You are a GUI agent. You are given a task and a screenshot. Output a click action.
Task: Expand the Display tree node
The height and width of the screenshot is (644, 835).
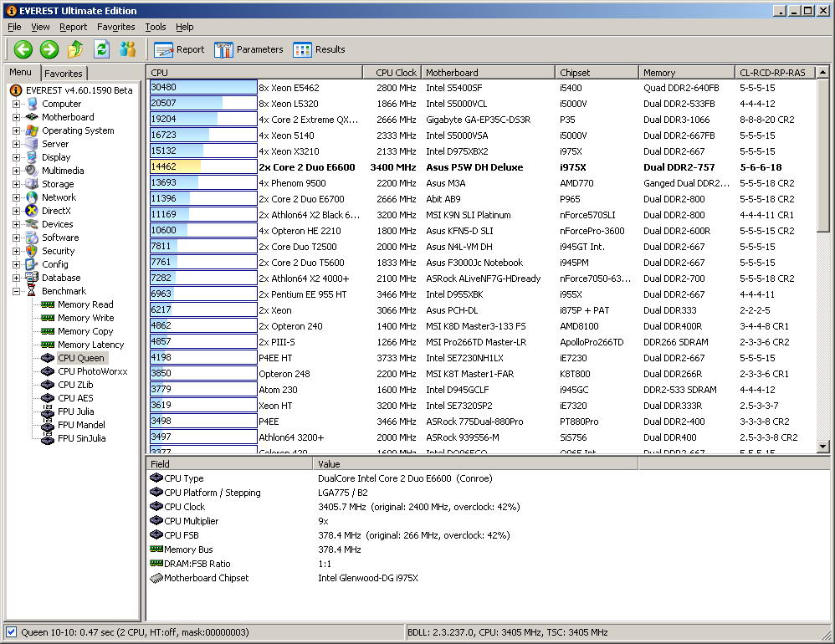16,157
